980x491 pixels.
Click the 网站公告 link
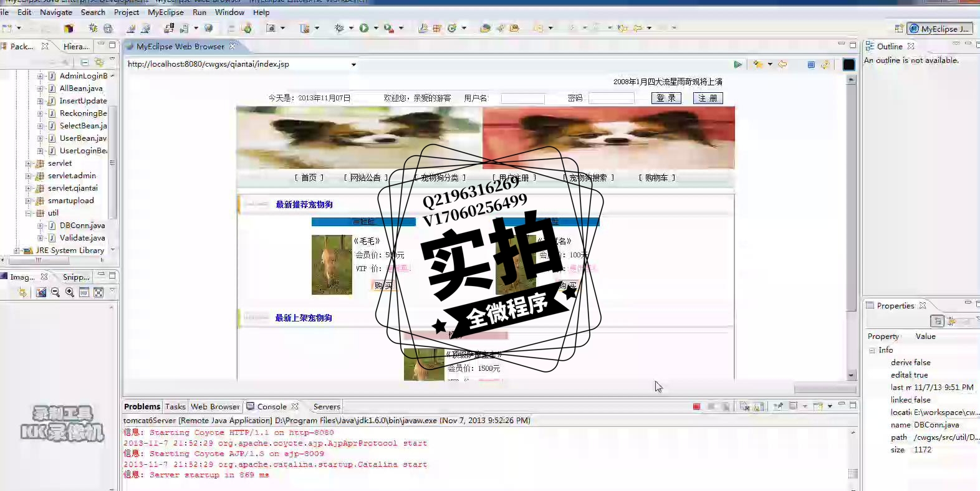(x=365, y=178)
